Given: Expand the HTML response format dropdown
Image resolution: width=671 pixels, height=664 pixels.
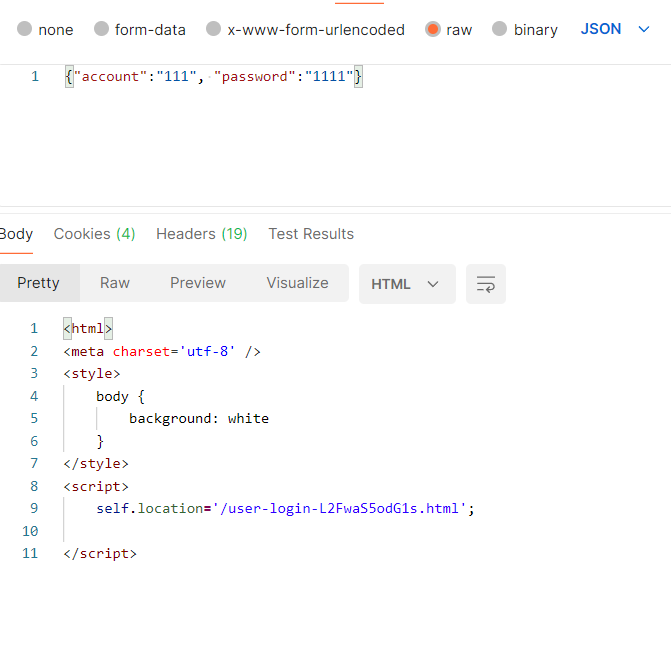Looking at the screenshot, I should (406, 284).
